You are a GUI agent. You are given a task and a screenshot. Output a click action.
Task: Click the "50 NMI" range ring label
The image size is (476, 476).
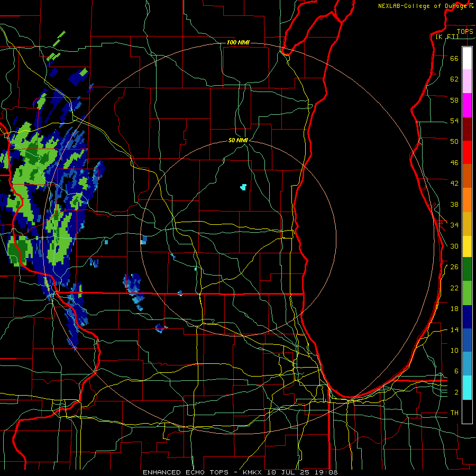click(x=238, y=140)
